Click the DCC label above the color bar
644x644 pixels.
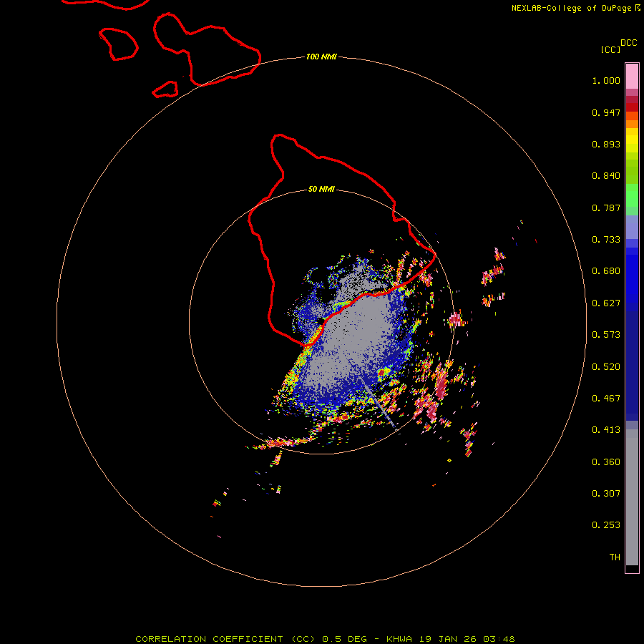click(628, 43)
